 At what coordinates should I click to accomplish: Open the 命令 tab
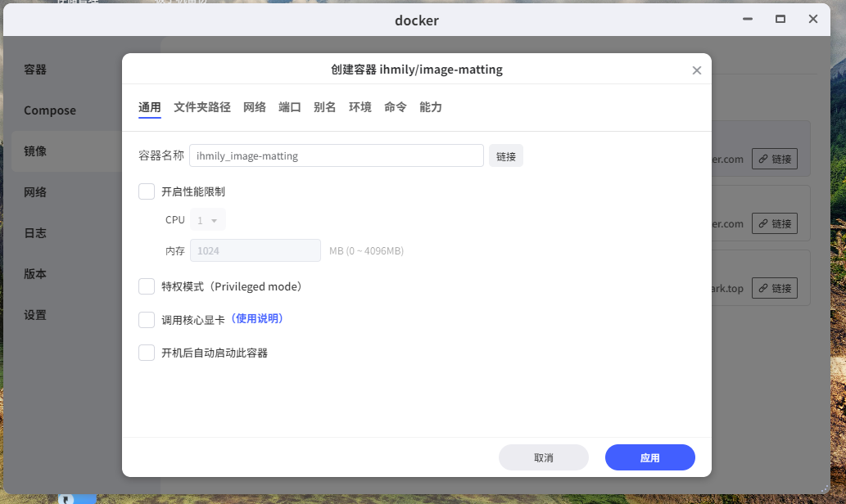point(396,107)
